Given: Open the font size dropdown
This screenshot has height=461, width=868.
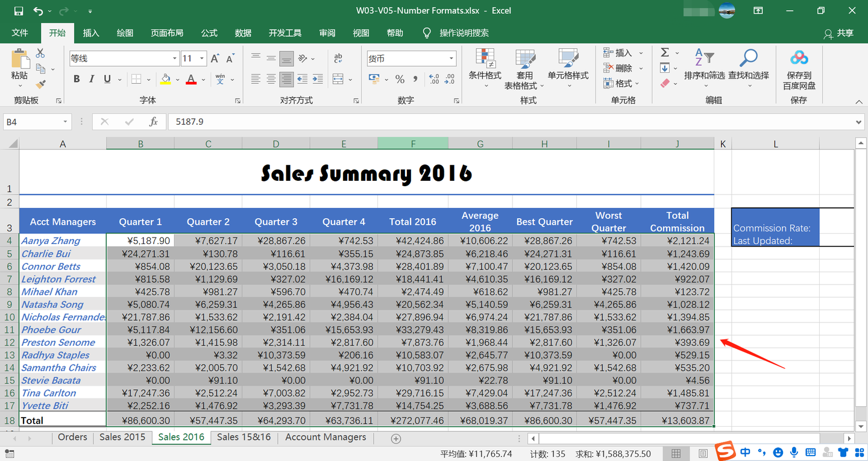Looking at the screenshot, I should click(201, 58).
